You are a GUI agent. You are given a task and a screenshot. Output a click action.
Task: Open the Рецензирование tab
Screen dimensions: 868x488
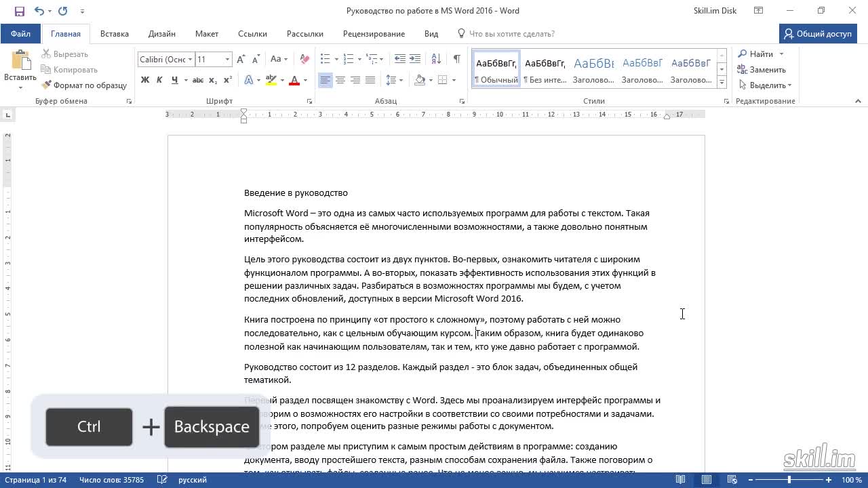click(374, 34)
